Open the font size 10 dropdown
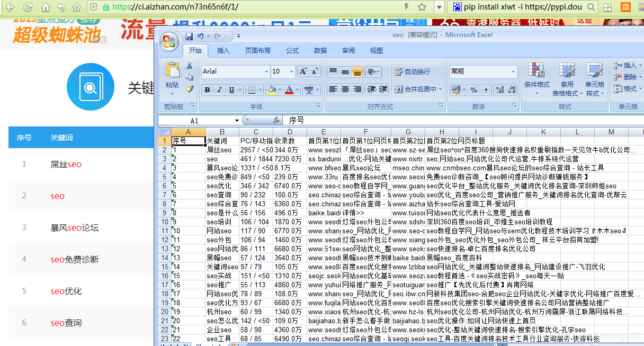This screenshot has width=644, height=346. point(291,71)
